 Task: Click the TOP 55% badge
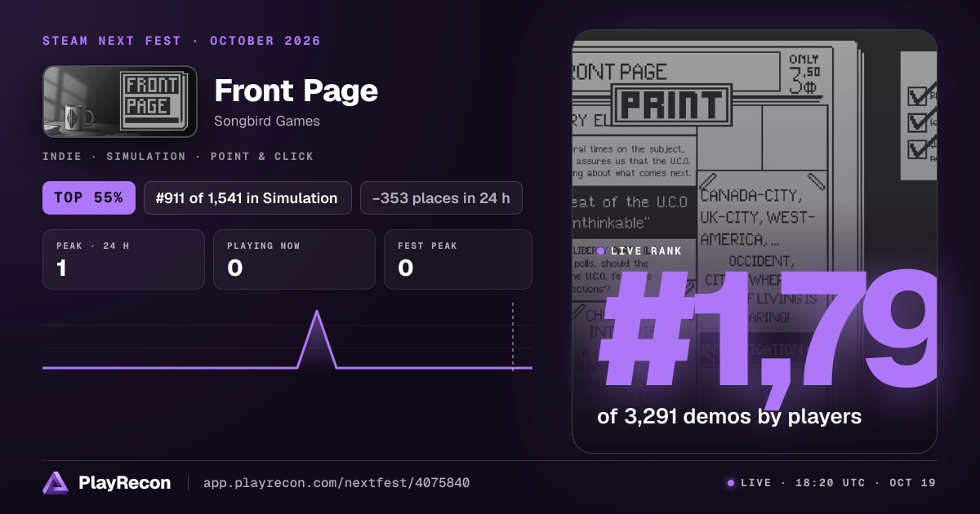89,198
